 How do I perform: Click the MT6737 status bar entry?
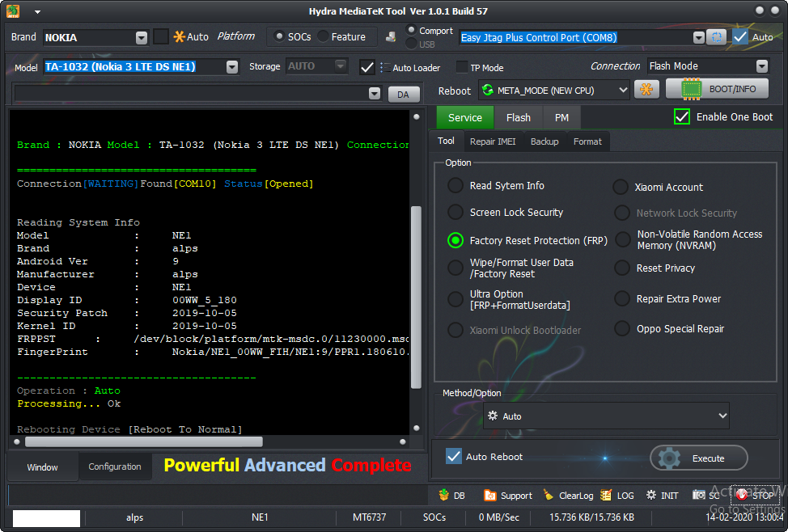[x=370, y=517]
